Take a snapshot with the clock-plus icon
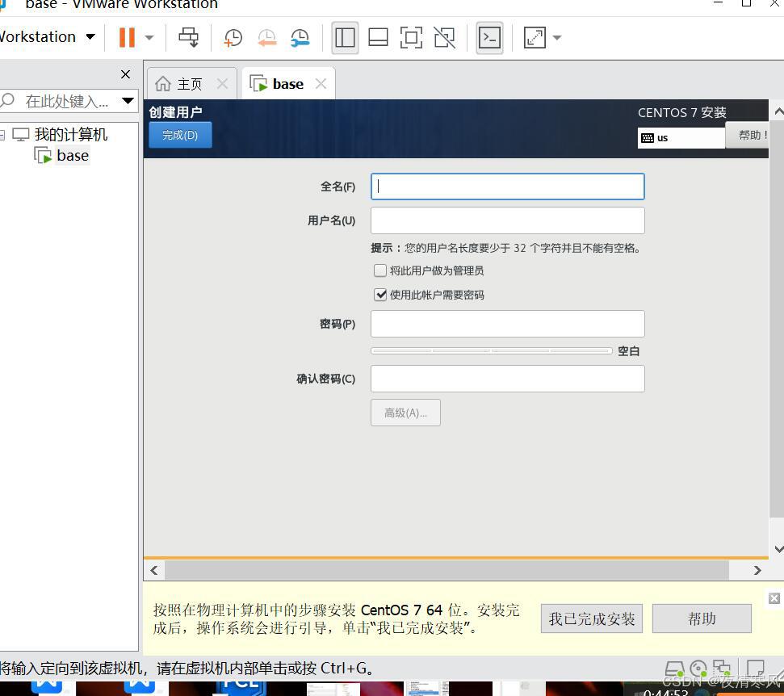The width and height of the screenshot is (784, 696). click(233, 38)
